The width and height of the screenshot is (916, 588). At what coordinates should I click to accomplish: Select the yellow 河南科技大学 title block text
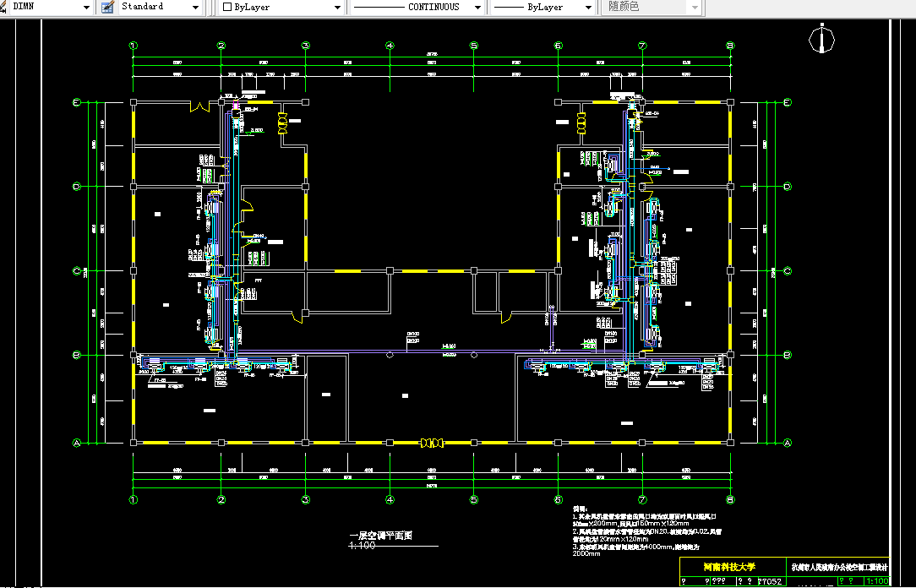point(729,566)
